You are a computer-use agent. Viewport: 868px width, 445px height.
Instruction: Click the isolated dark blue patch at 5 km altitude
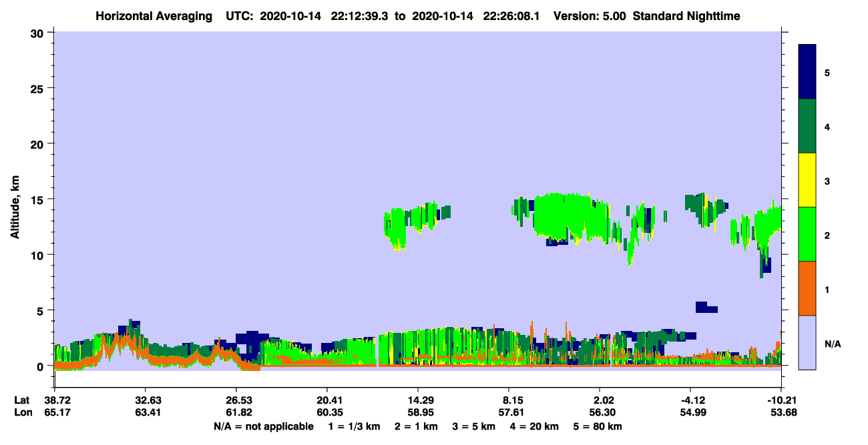706,308
